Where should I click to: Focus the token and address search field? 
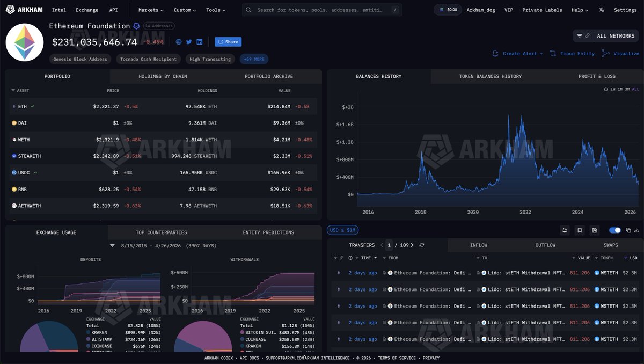321,10
